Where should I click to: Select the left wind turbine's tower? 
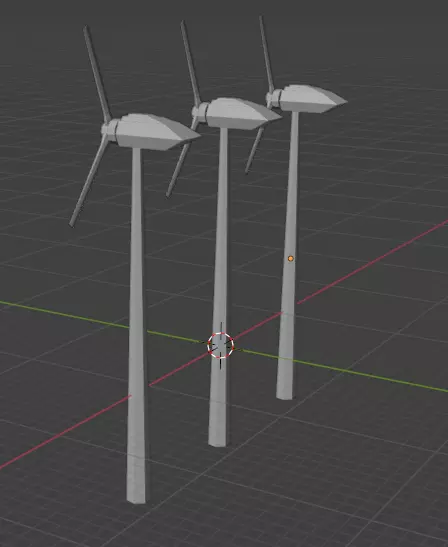tap(136, 324)
